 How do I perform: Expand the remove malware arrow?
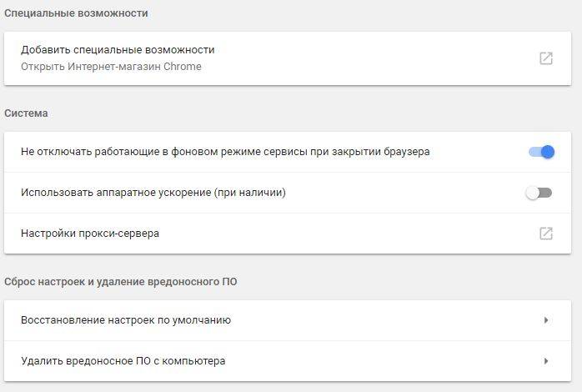point(545,361)
